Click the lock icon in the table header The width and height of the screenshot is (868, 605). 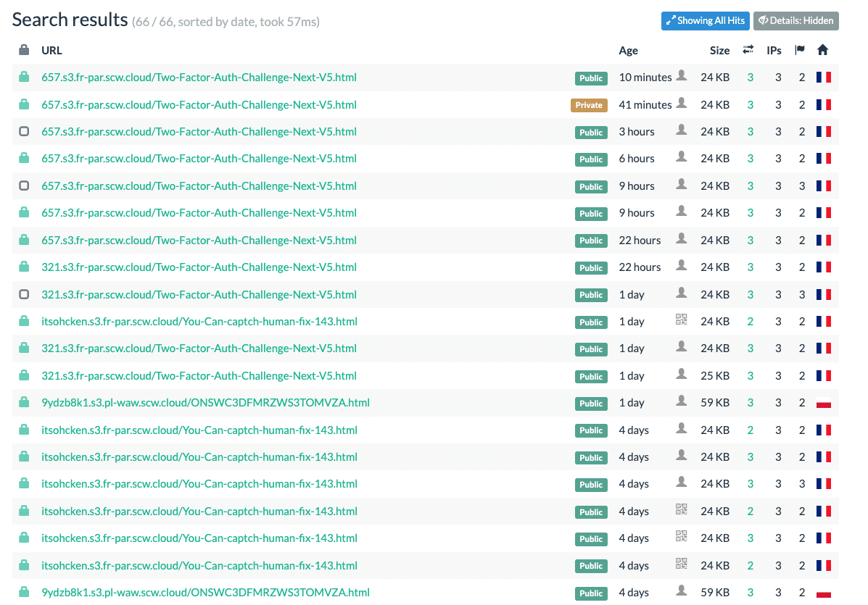tap(24, 50)
